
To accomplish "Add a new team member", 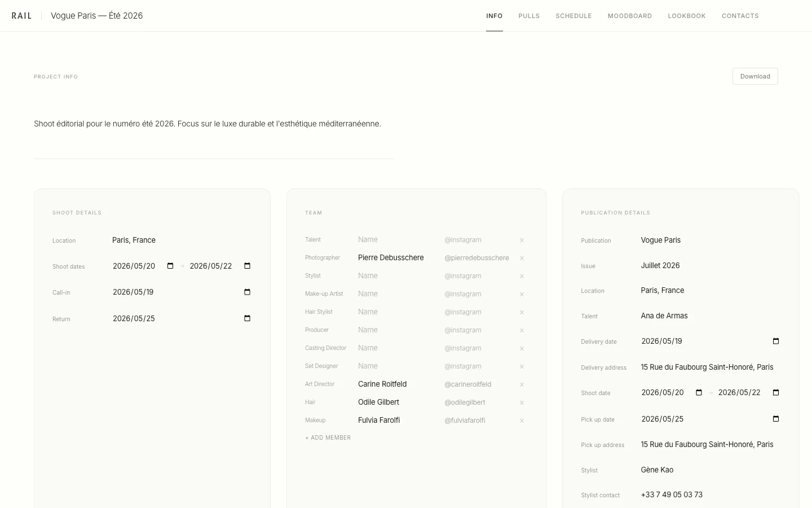I will coord(328,437).
